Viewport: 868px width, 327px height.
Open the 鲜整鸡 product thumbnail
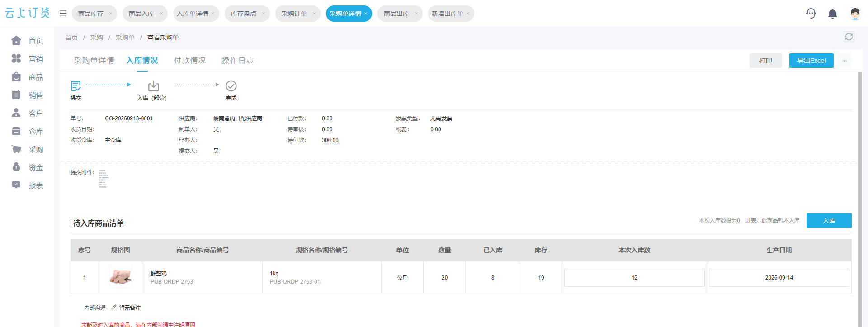coord(121,277)
